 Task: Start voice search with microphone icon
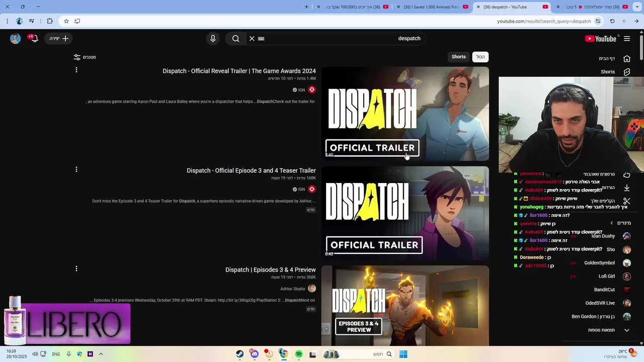point(213,39)
